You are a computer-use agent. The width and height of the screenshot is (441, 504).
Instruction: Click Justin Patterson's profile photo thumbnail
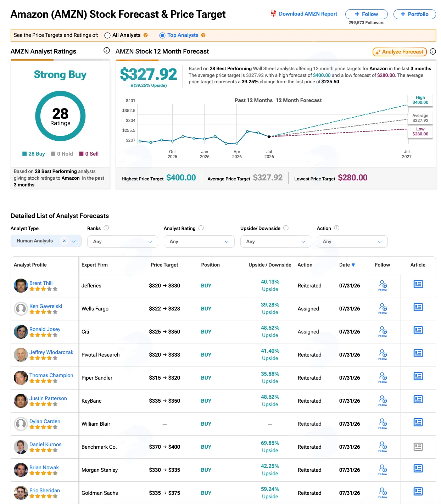coord(21,401)
